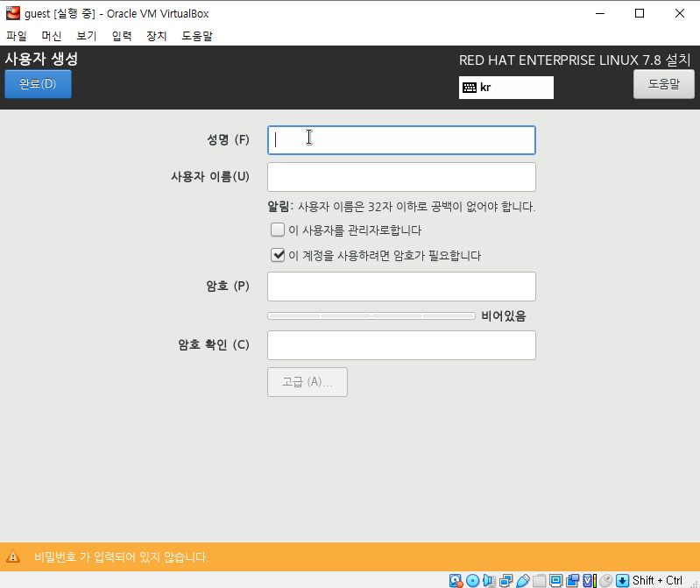The height and width of the screenshot is (588, 700).
Task: Maximize the VirtualBox guest window
Action: pyautogui.click(x=640, y=13)
